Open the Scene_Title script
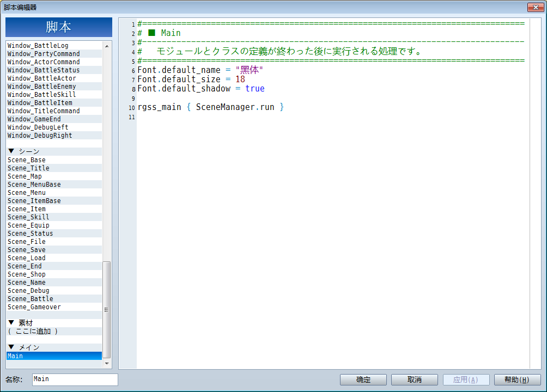The image size is (547, 392). tap(54, 168)
